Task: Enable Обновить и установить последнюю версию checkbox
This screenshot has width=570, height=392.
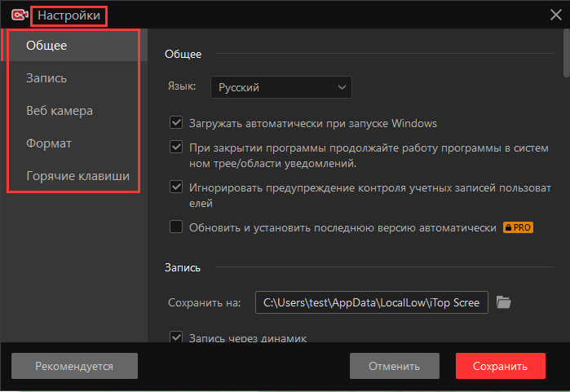Action: click(x=176, y=227)
